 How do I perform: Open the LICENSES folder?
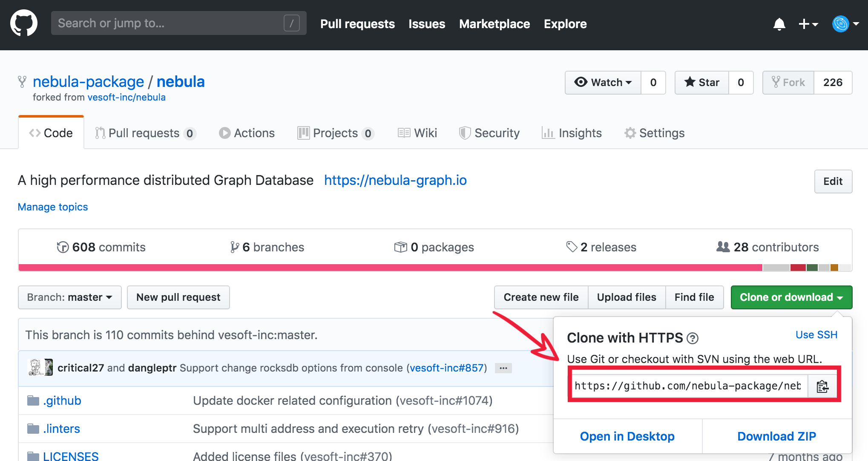71,456
